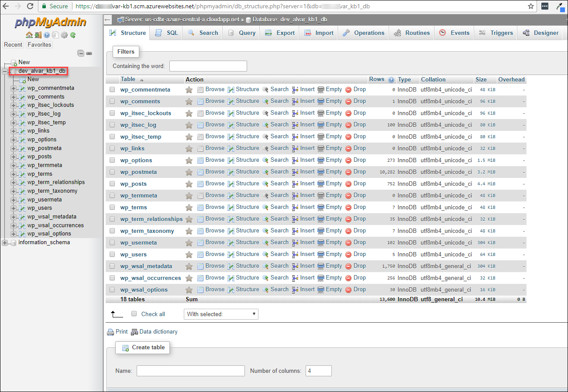Screen dimensions: 568x392
Task: Open the wp_term_relationships table link
Action: pos(151,219)
